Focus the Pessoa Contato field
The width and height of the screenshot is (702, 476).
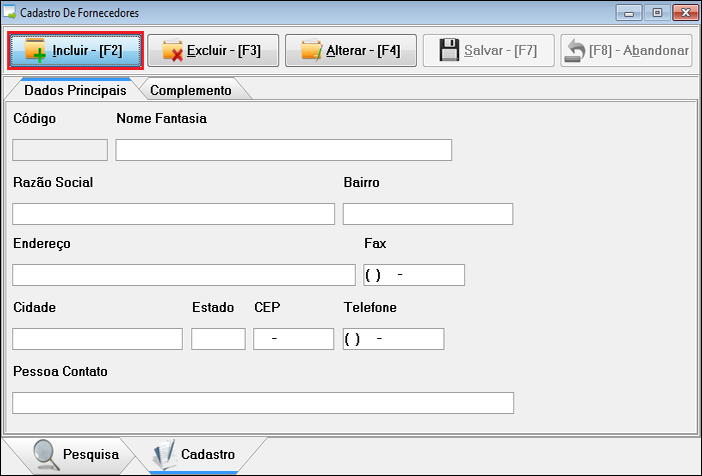[x=262, y=403]
